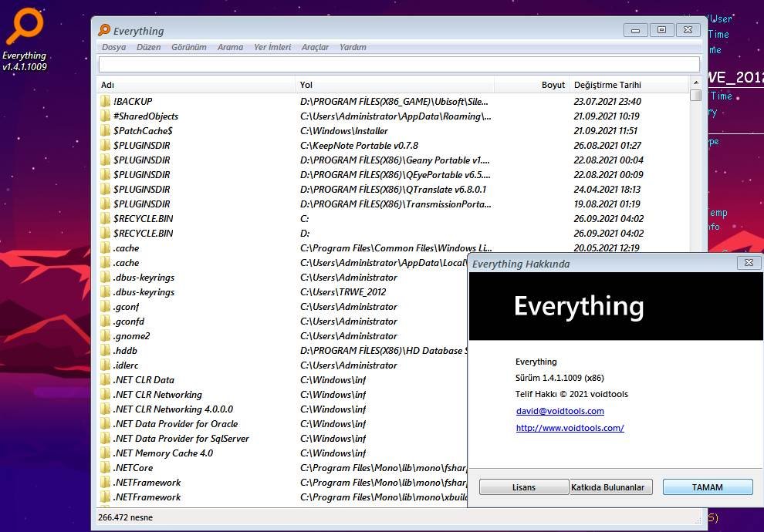The height and width of the screenshot is (532, 764).
Task: Click into the Everything search box
Action: click(x=399, y=64)
